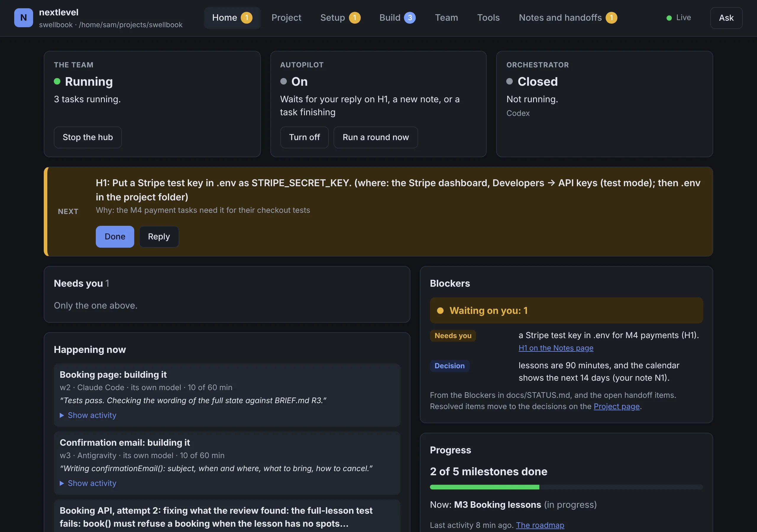Click the badge showing 3 on Build
This screenshot has width=757, height=532.
(410, 18)
